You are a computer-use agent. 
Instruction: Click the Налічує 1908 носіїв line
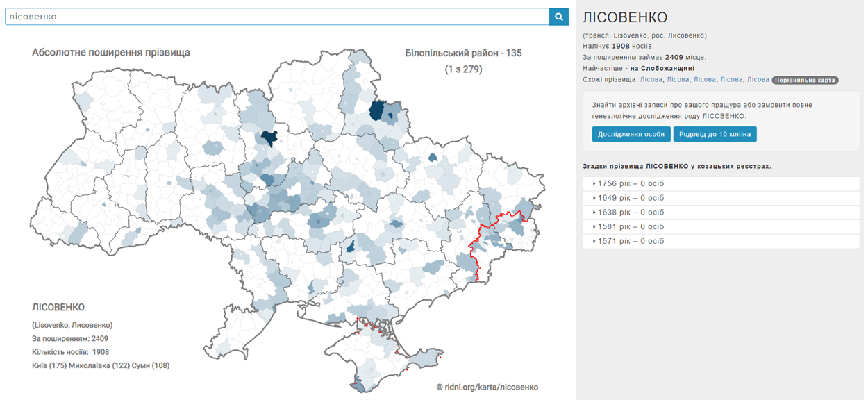[x=618, y=46]
